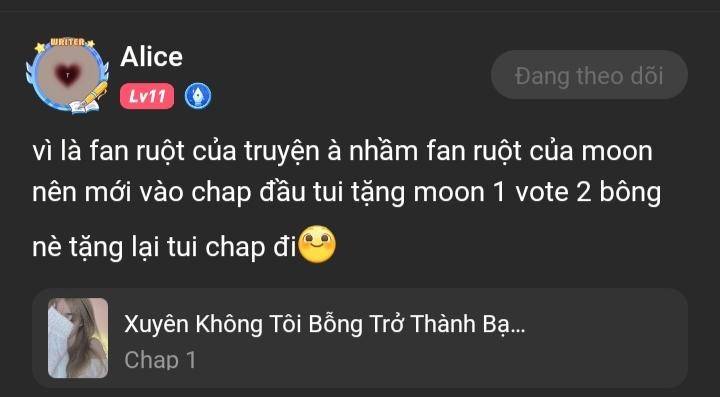Click comment line starting "vì là fan ruột"
The width and height of the screenshot is (720, 397).
pyautogui.click(x=342, y=151)
